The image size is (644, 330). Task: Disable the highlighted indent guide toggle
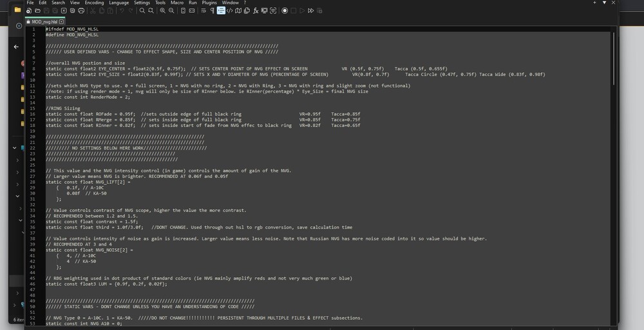coord(221,11)
